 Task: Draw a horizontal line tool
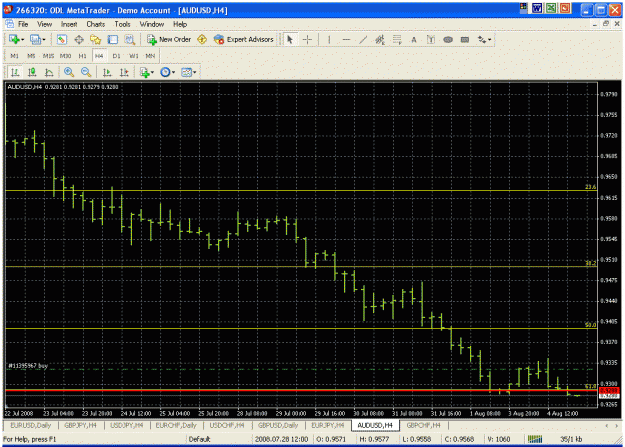pos(346,39)
